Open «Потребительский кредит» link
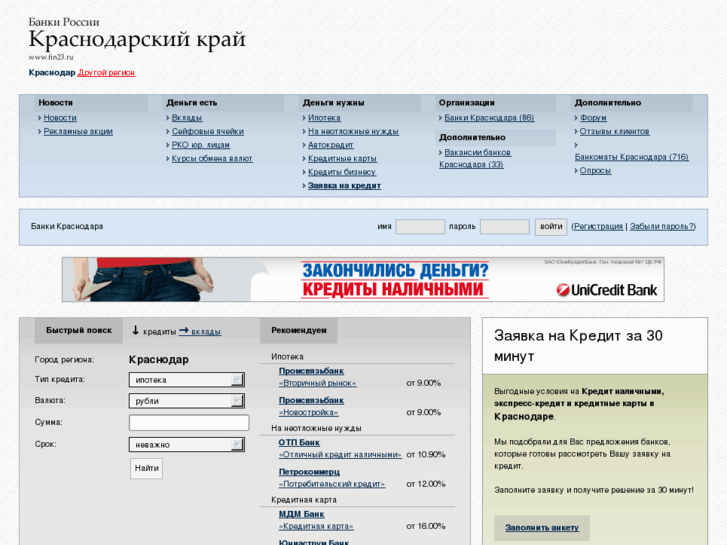Image resolution: width=727 pixels, height=545 pixels. [332, 484]
